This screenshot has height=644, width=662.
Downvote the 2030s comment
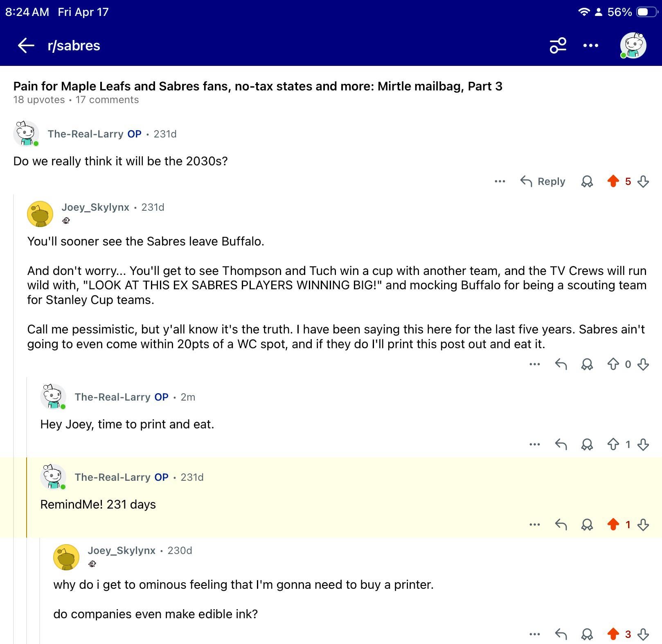tap(643, 181)
